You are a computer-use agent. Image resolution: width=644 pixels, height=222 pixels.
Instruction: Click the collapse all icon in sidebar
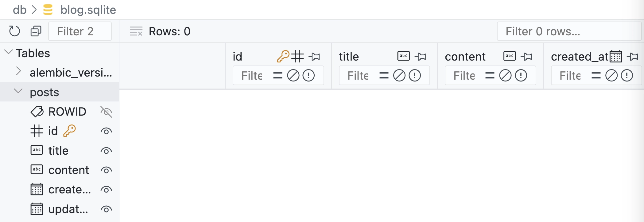[x=36, y=31]
